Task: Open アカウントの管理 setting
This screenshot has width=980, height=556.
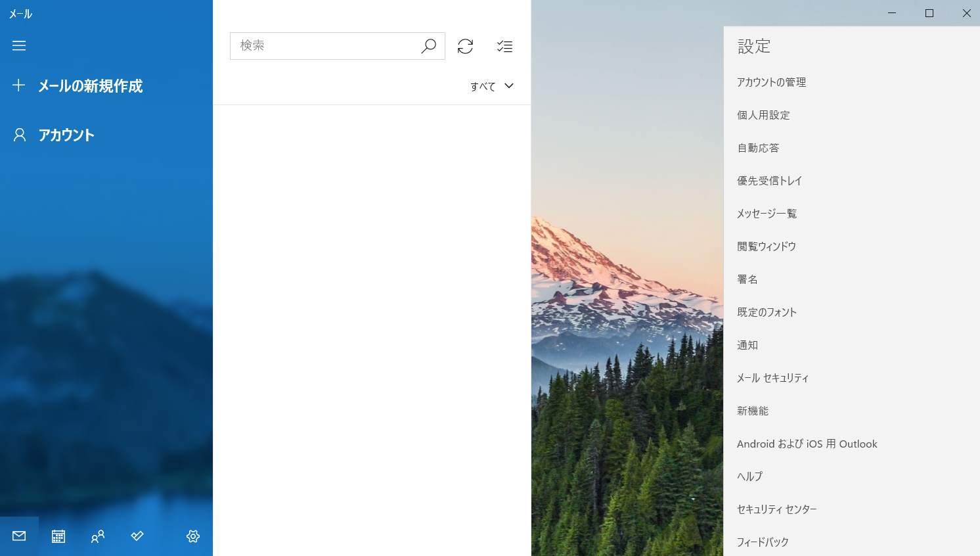Action: (852, 82)
